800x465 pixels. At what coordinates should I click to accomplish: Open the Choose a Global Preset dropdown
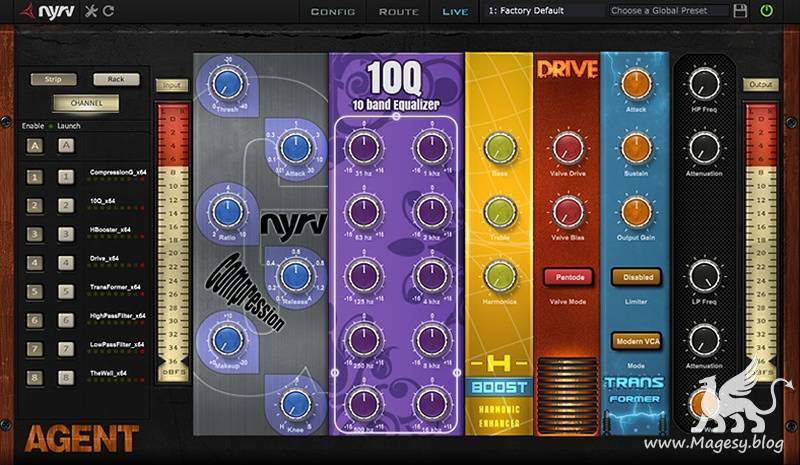668,10
